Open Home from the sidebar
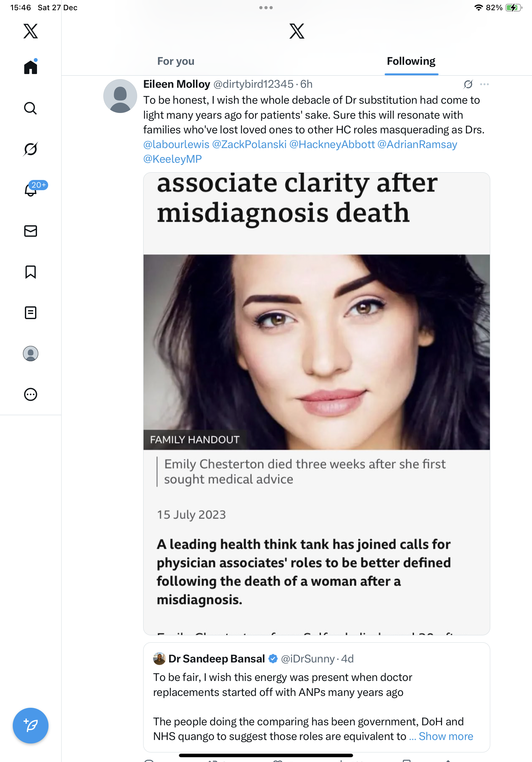Image resolution: width=532 pixels, height=762 pixels. [31, 67]
